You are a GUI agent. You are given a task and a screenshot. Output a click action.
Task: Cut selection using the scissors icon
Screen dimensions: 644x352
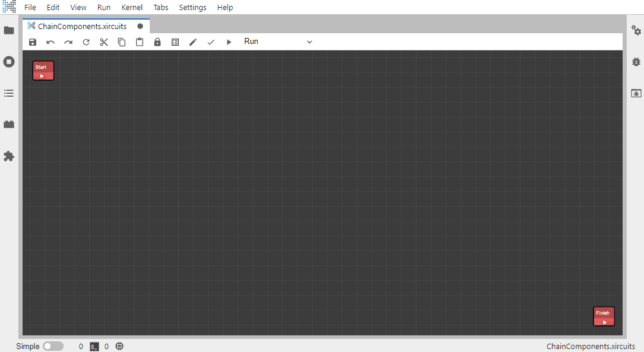[x=104, y=42]
